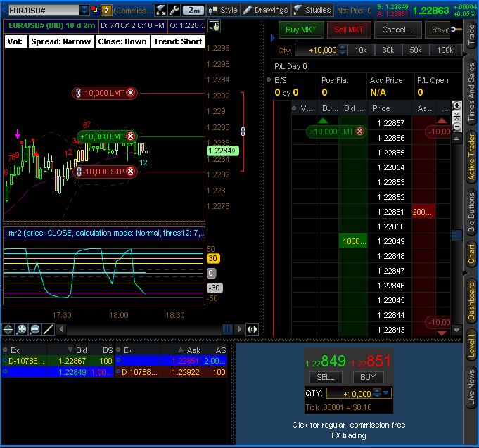
Task: Cancel the +10,000 LMT order in price ladder
Action: click(x=360, y=132)
